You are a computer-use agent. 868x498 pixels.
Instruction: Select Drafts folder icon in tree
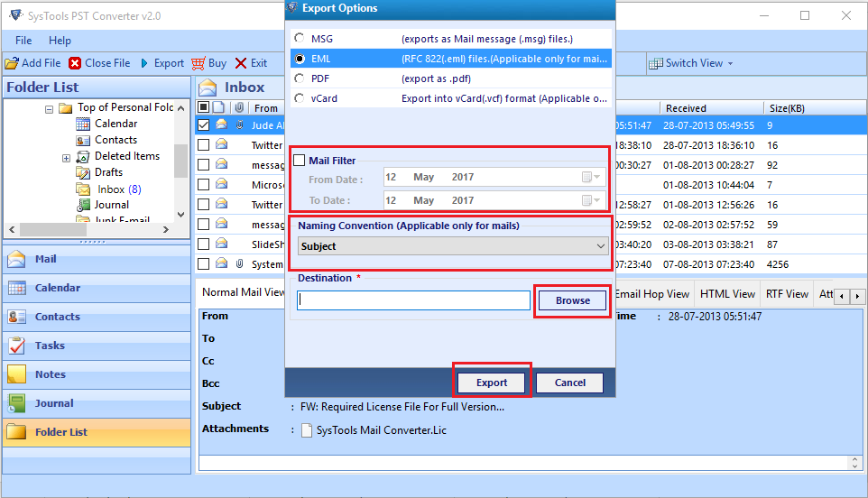tap(83, 172)
